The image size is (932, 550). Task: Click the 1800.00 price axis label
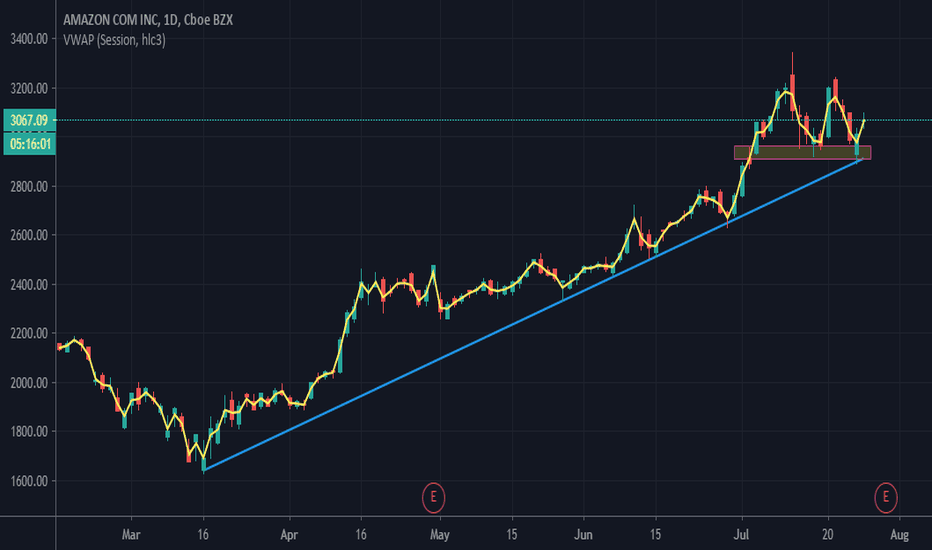coord(29,432)
